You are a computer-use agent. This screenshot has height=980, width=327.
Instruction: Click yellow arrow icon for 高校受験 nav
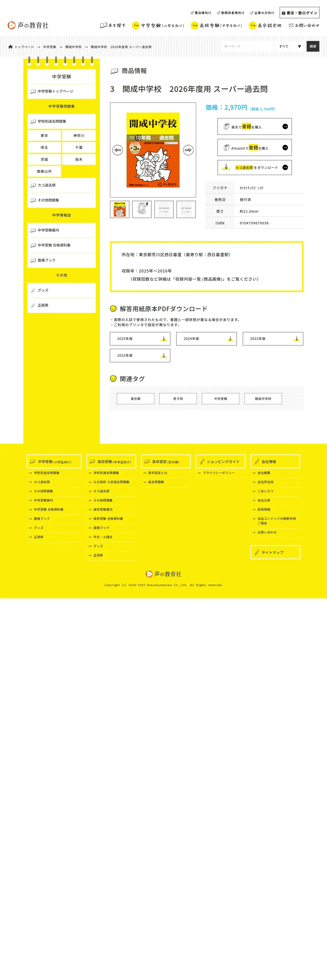coord(195,25)
